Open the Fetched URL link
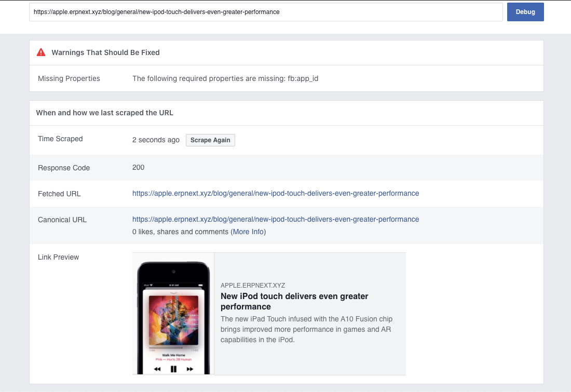The width and height of the screenshot is (571, 392). (276, 193)
